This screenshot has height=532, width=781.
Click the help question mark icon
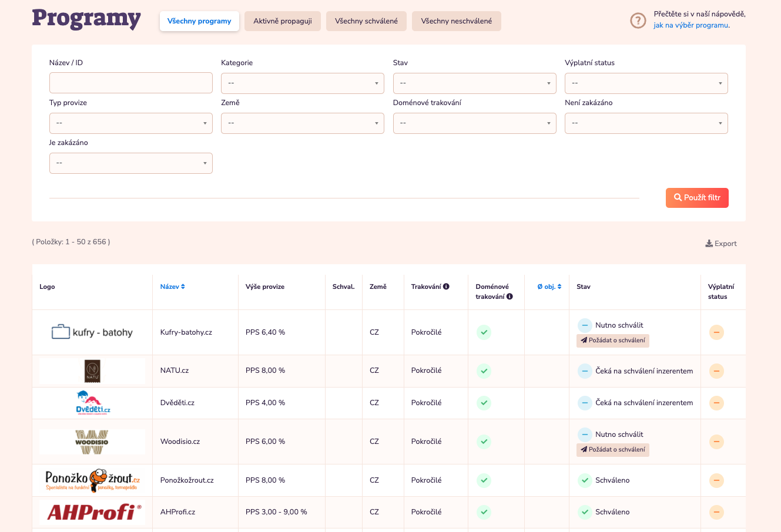point(638,21)
